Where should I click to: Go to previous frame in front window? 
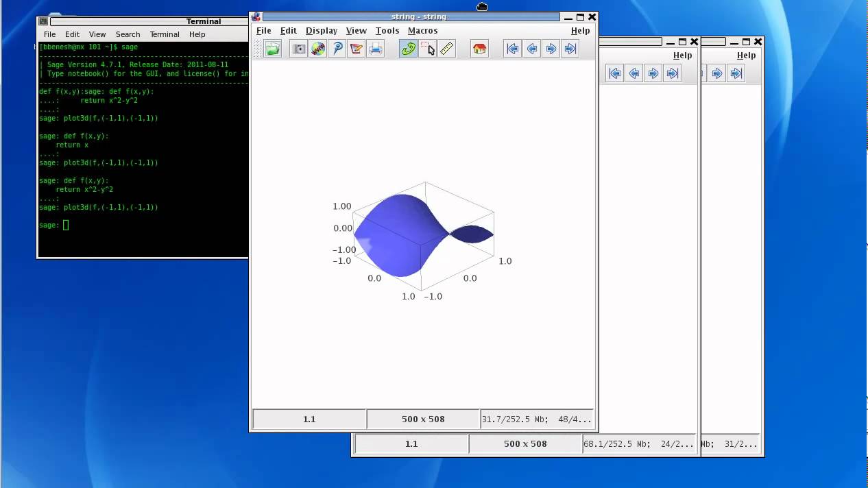(531, 49)
